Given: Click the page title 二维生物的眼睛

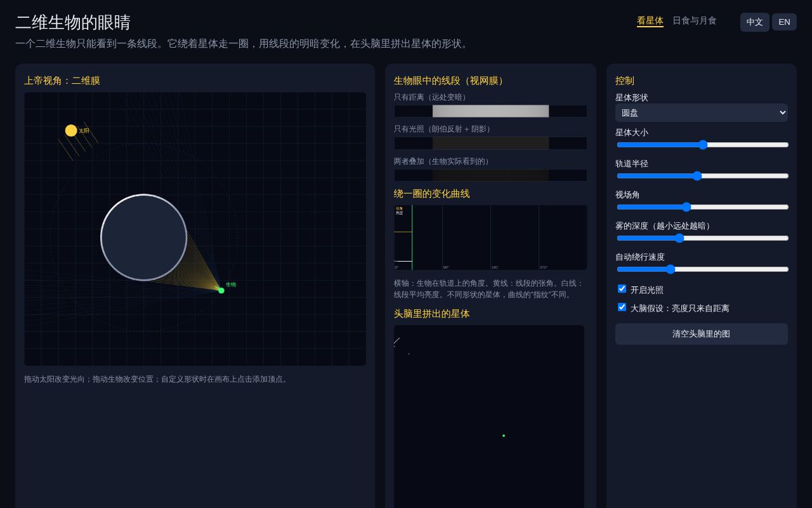Looking at the screenshot, I should point(73,23).
